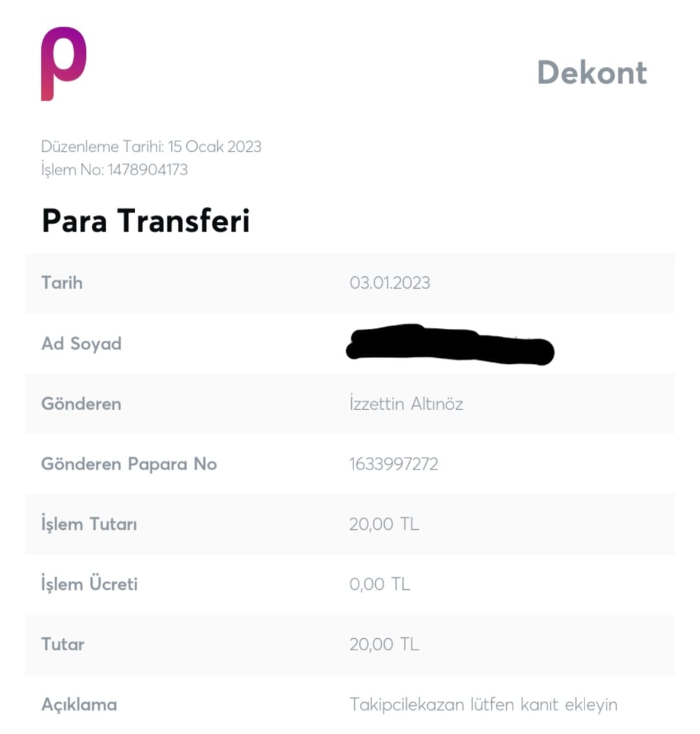Select the date value 03.01.2023
The width and height of the screenshot is (700, 734).
coord(390,283)
